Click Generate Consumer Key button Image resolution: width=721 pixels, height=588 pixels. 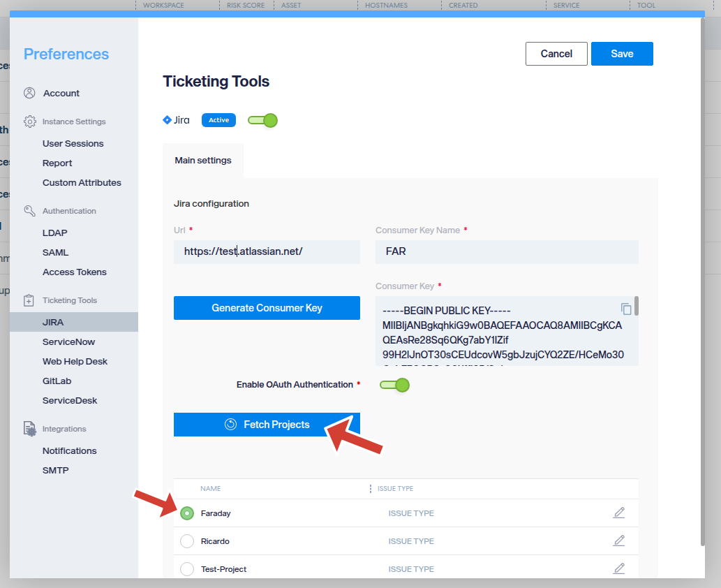point(267,308)
